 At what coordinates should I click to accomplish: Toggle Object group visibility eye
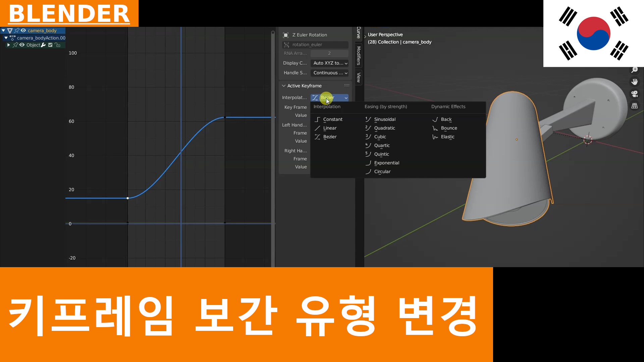(x=22, y=45)
